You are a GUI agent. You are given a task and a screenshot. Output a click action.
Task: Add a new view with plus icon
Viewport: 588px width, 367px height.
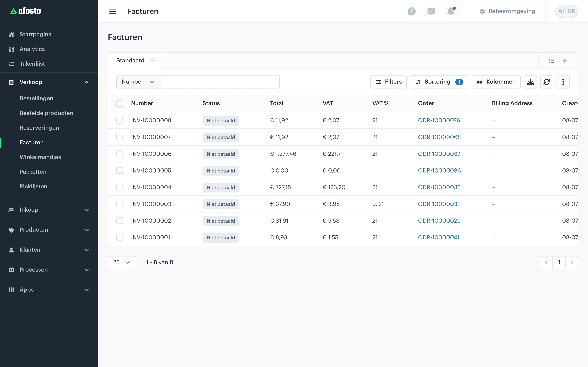pos(565,61)
